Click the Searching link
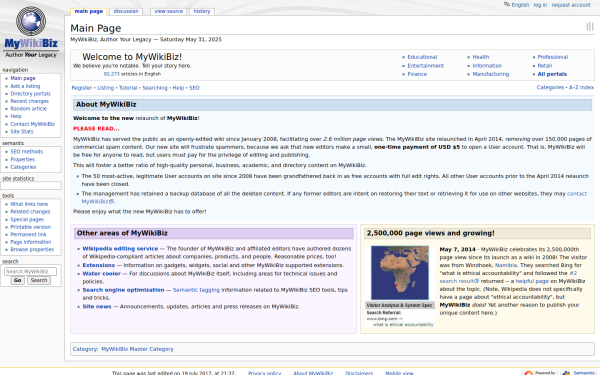 [x=155, y=88]
